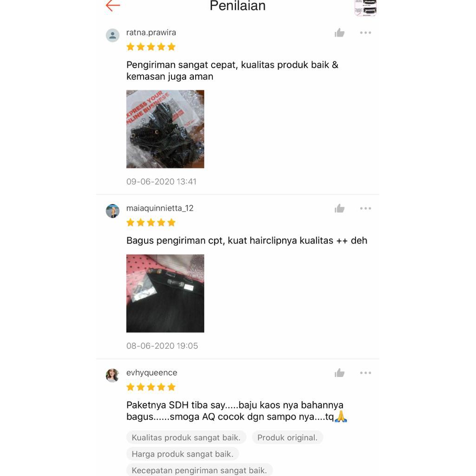The image size is (476, 476).
Task: Open more options for evhyqueence's review
Action: pos(365,373)
